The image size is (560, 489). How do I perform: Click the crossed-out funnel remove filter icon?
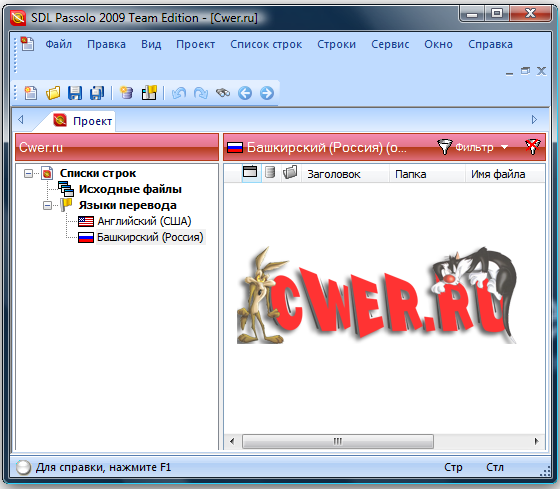(532, 147)
